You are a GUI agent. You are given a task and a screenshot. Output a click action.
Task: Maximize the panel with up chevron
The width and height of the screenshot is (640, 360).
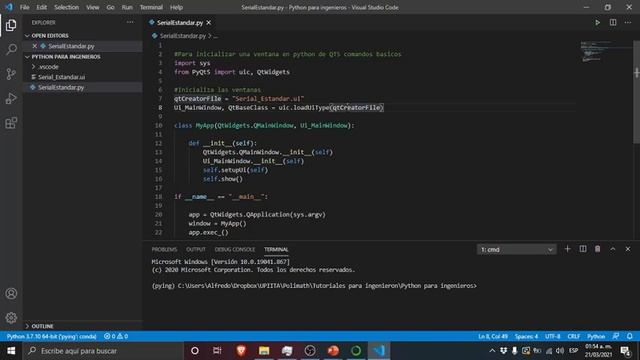(x=613, y=249)
